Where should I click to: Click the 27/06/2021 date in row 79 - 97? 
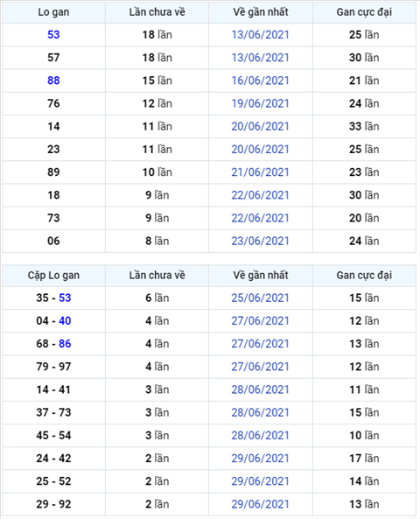pos(260,367)
